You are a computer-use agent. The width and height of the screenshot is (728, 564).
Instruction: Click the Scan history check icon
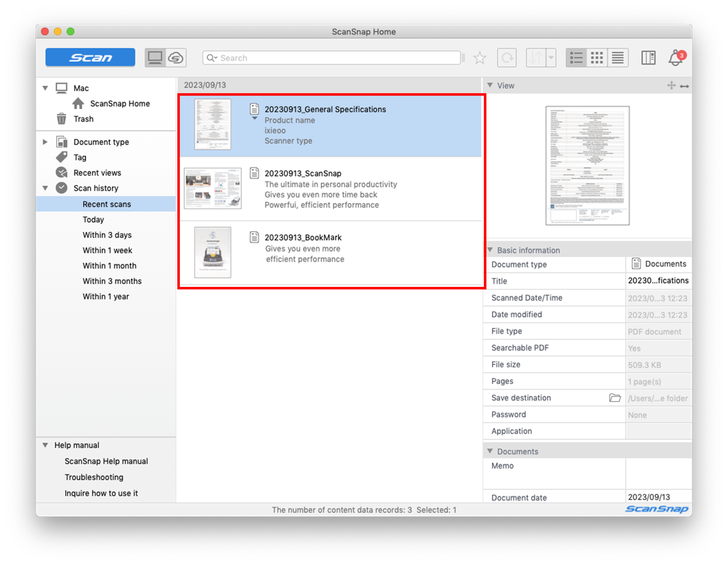(x=62, y=188)
